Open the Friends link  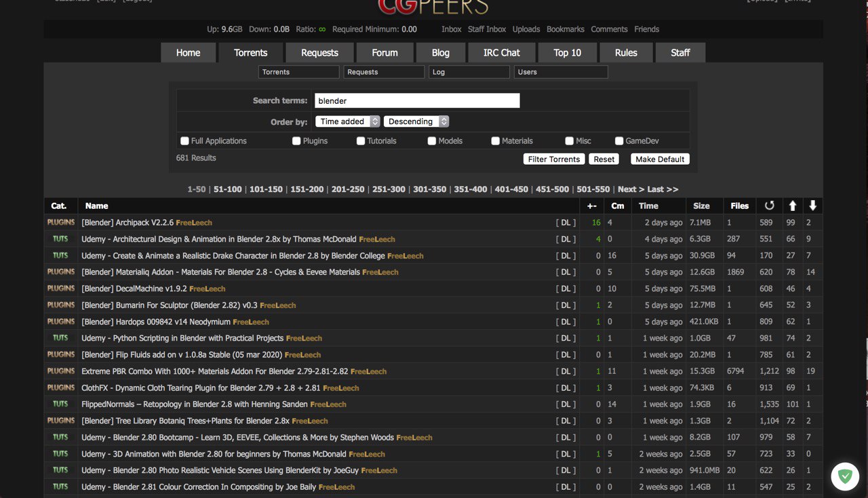tap(646, 29)
